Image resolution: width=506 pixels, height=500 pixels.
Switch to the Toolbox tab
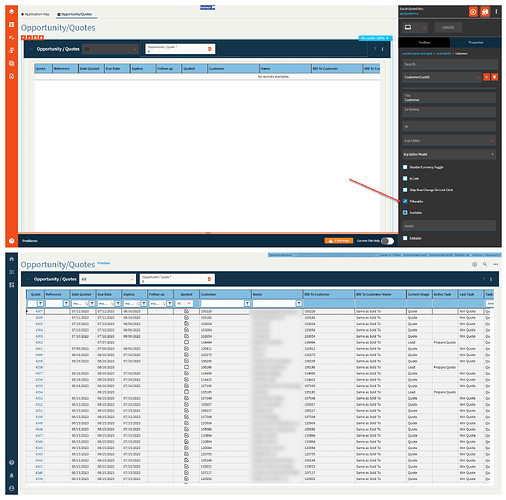pyautogui.click(x=424, y=42)
